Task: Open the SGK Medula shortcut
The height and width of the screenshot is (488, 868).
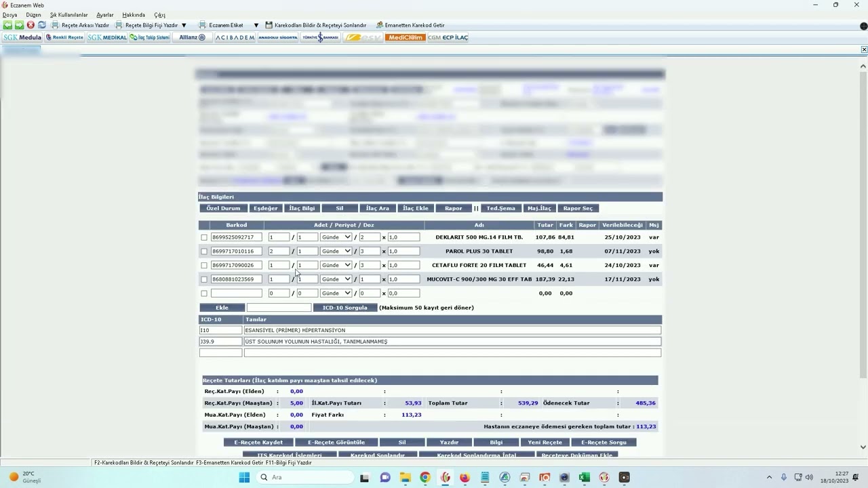Action: click(22, 37)
